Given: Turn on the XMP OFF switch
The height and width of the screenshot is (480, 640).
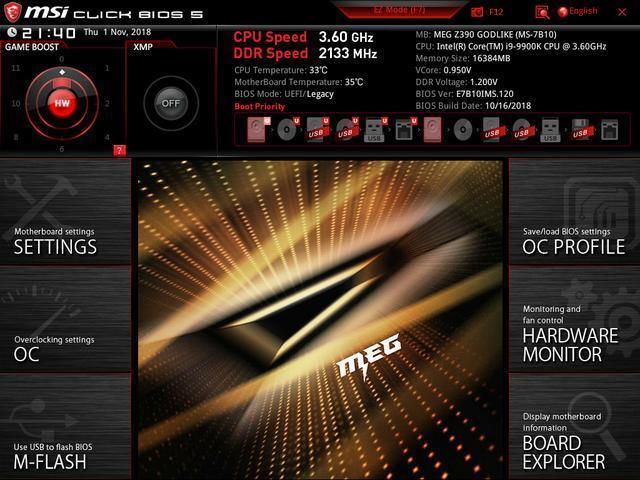Looking at the screenshot, I should [171, 103].
